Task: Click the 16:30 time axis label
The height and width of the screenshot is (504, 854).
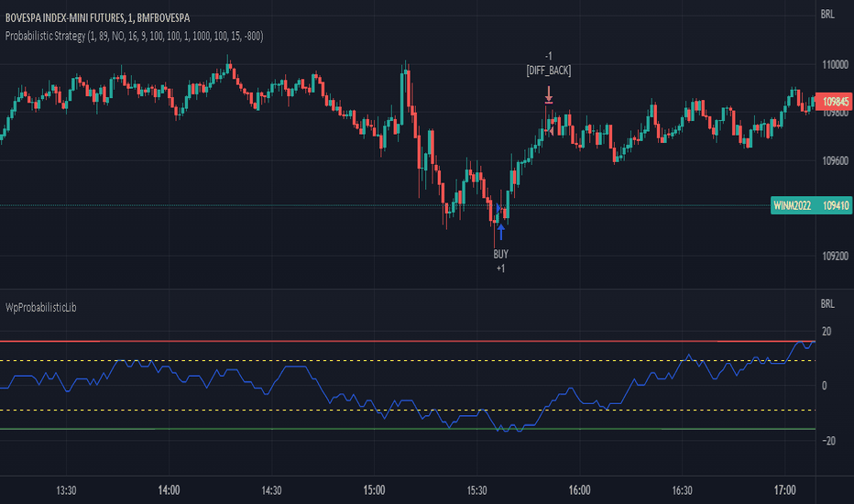Action: tap(682, 490)
